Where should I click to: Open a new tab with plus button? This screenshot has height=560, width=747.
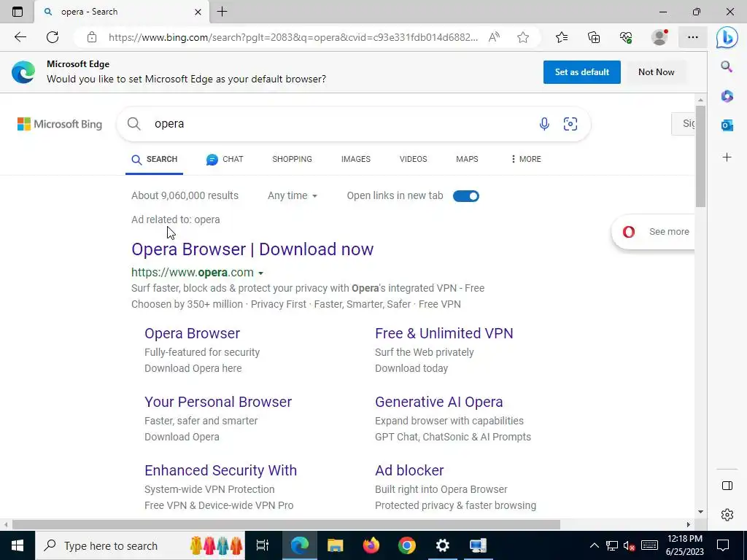click(x=222, y=12)
